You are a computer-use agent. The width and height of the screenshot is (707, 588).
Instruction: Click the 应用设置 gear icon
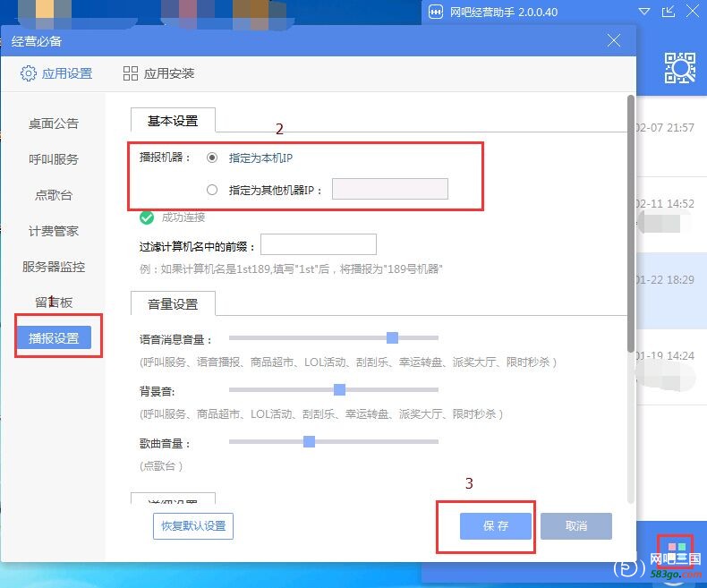pos(29,73)
